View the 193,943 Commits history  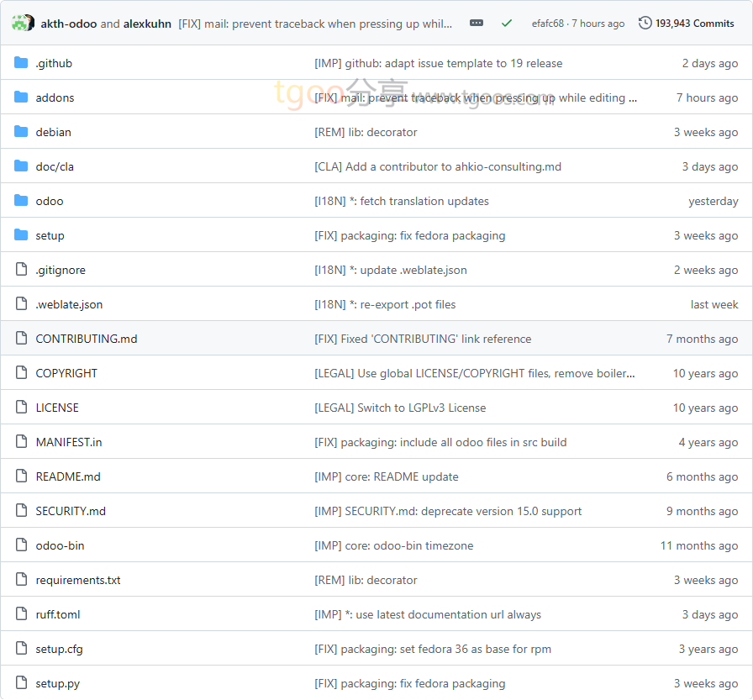[x=694, y=24]
